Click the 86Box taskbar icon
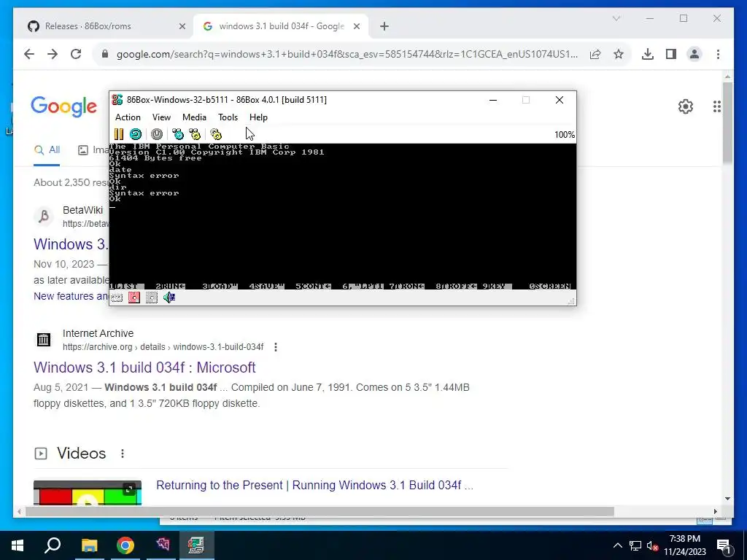The image size is (747, 560). 196,545
